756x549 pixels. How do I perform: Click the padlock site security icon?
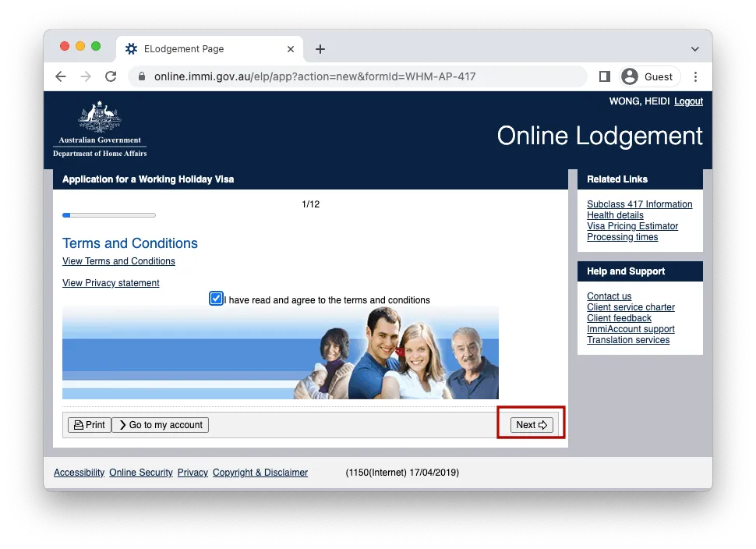pyautogui.click(x=142, y=76)
